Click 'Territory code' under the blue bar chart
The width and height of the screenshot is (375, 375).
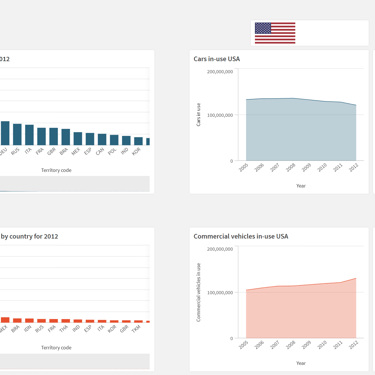(x=56, y=170)
